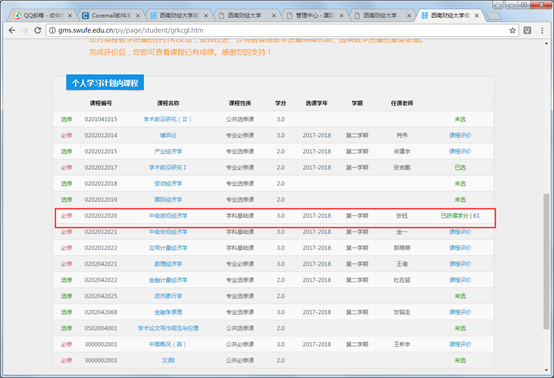Open a new browser tab
This screenshot has width=554, height=378.
point(494,16)
